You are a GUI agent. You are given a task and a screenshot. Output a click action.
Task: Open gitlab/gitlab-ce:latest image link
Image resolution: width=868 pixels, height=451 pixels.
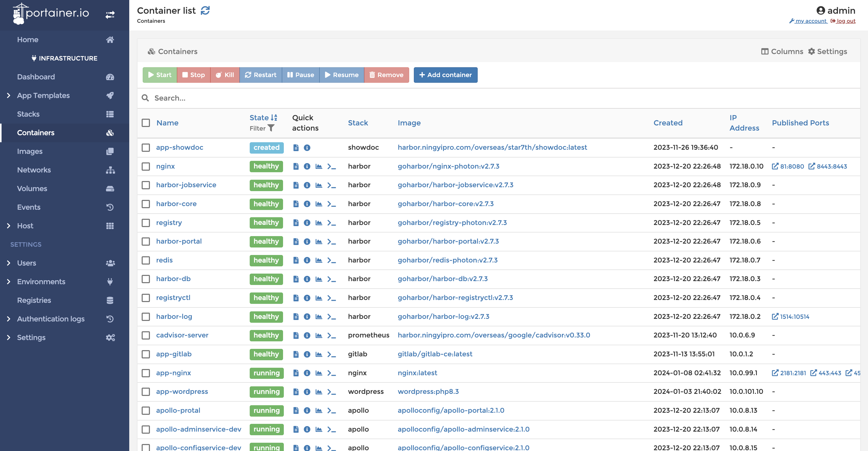pyautogui.click(x=435, y=354)
